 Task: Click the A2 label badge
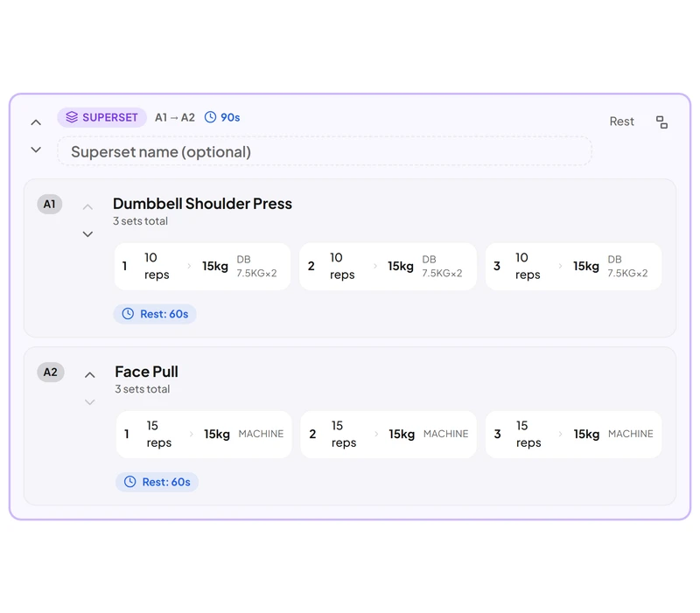[x=51, y=372]
